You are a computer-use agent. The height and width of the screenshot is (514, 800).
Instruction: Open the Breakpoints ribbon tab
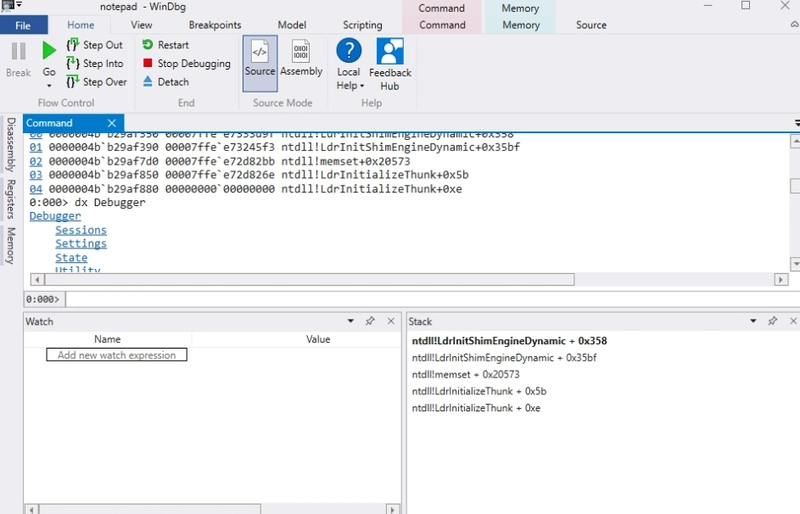coord(215,25)
